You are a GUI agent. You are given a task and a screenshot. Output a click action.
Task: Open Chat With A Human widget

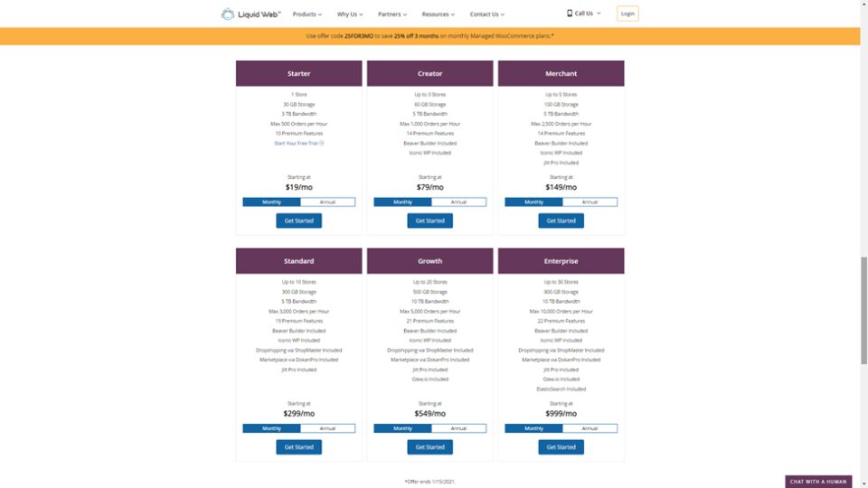coord(818,482)
